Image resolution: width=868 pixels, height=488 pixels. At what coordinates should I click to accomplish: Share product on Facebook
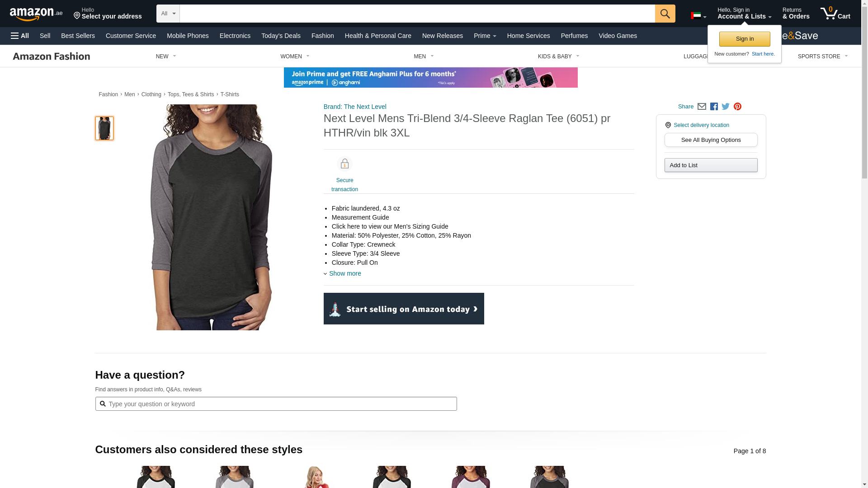click(714, 107)
